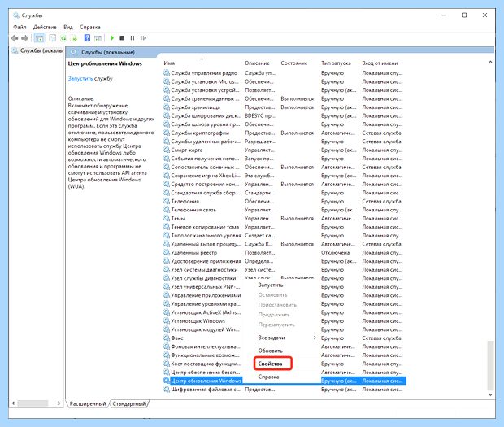Click the green Start service play icon
This screenshot has width=504, height=427.
pyautogui.click(x=112, y=38)
